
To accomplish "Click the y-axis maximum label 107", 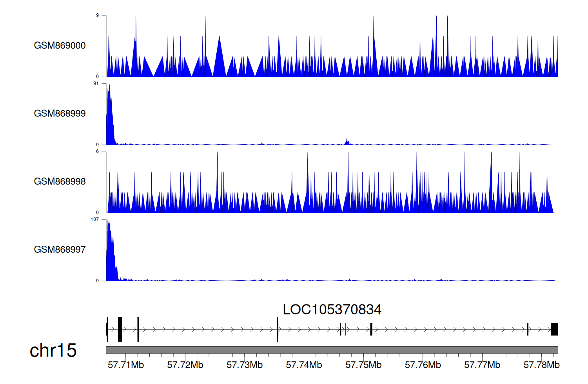I will 95,219.
